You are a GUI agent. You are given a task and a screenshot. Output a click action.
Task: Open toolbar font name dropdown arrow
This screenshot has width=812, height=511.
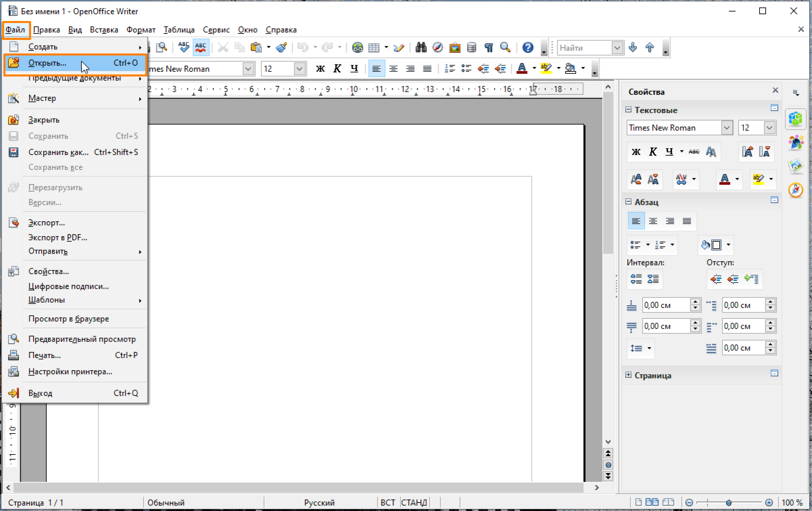249,68
